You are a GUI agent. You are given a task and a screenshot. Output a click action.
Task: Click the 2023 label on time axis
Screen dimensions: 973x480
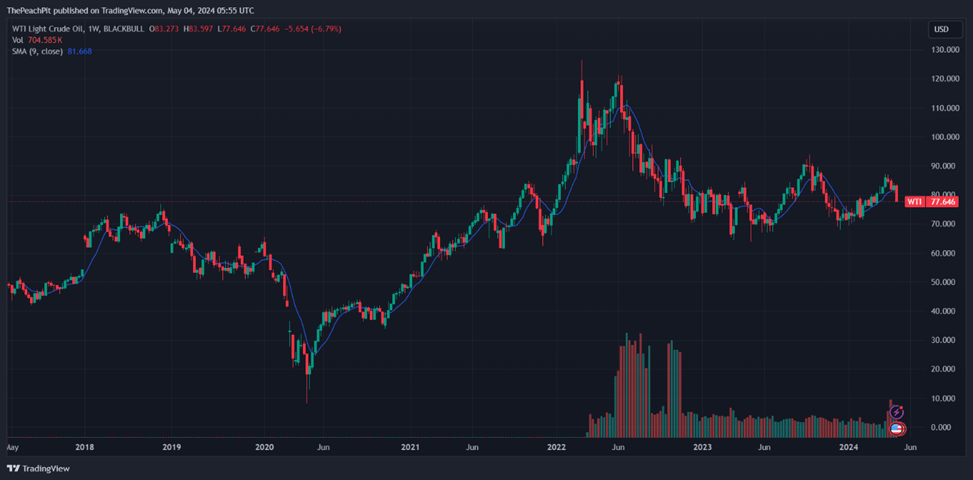point(702,447)
